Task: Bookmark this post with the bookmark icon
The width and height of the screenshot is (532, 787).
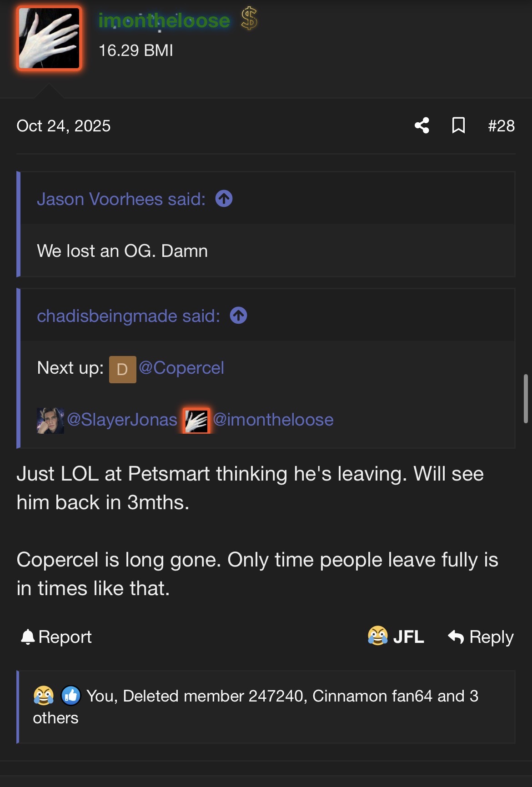Action: pos(458,125)
